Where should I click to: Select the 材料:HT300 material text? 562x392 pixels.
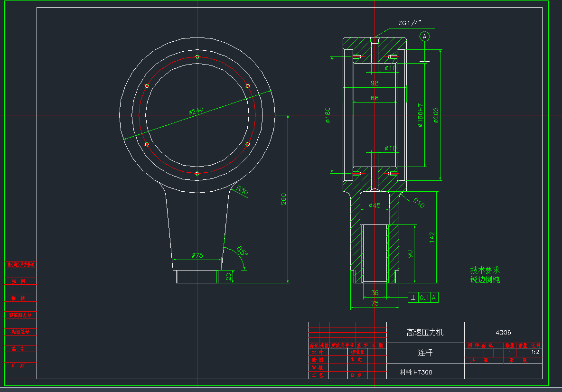(x=416, y=372)
